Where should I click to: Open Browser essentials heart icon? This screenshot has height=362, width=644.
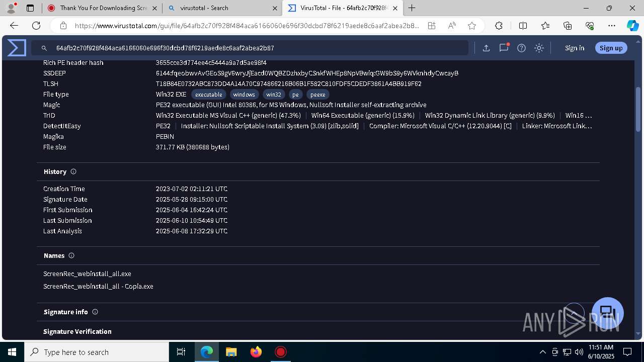pyautogui.click(x=590, y=26)
